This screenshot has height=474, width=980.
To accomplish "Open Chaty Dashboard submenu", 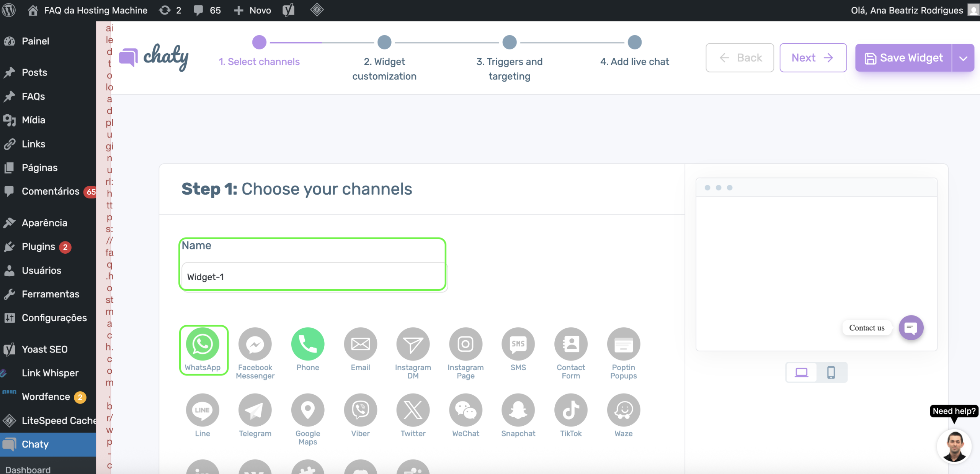I will [28, 469].
